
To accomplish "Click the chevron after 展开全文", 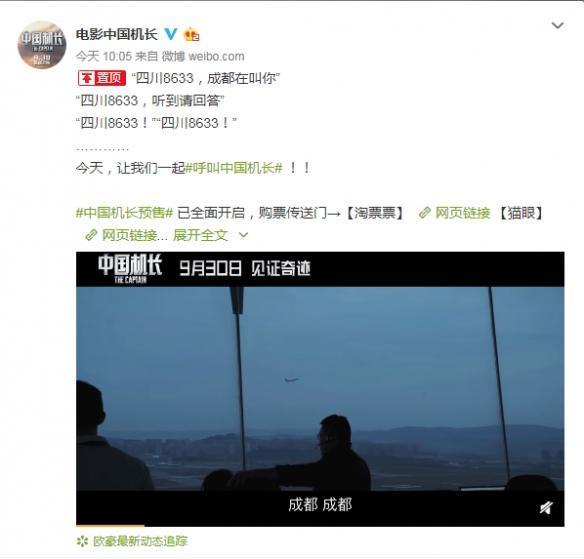I will [x=243, y=235].
